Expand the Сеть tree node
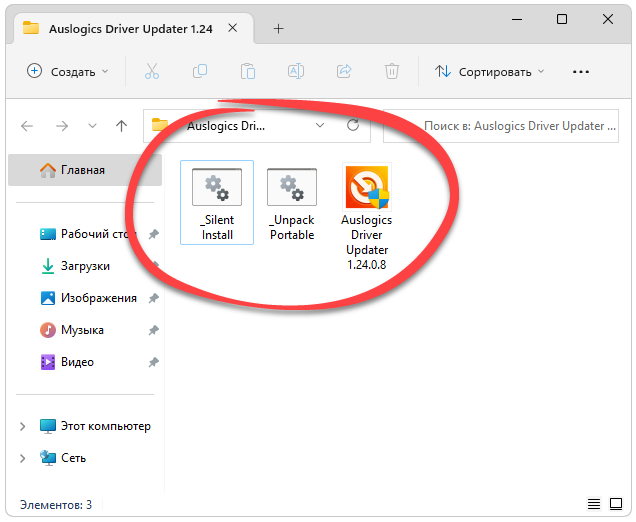Viewport: 636px width, 522px height. 23,458
